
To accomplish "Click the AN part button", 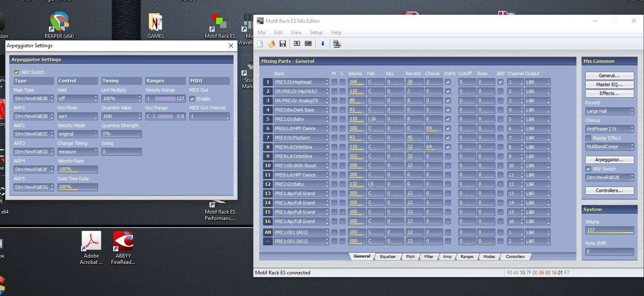I will pos(267,232).
